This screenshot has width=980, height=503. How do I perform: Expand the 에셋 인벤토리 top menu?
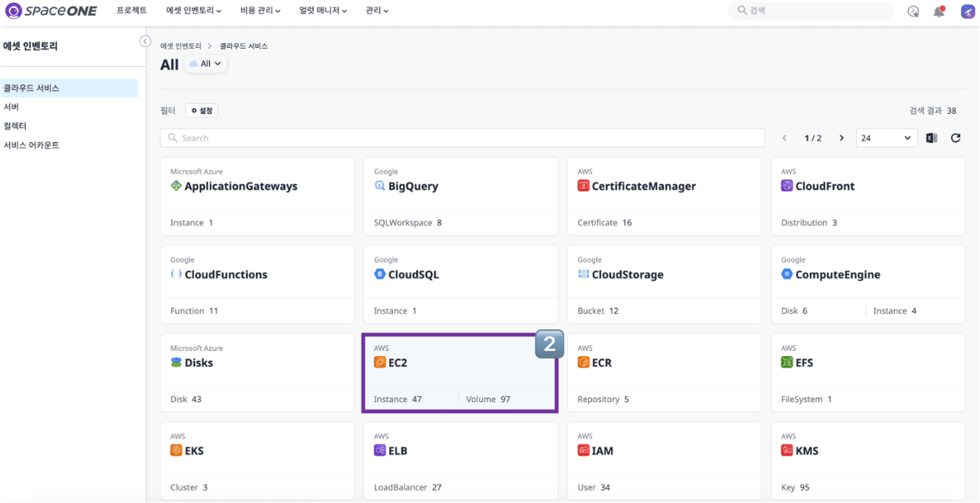pos(194,10)
